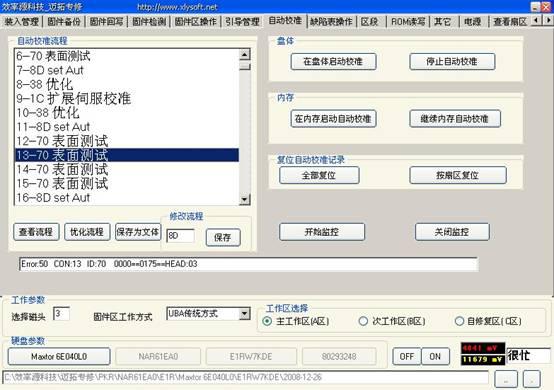Image resolution: width=554 pixels, height=390 pixels.
Task: Switch to the 固件备份 tab
Action: [x=64, y=22]
